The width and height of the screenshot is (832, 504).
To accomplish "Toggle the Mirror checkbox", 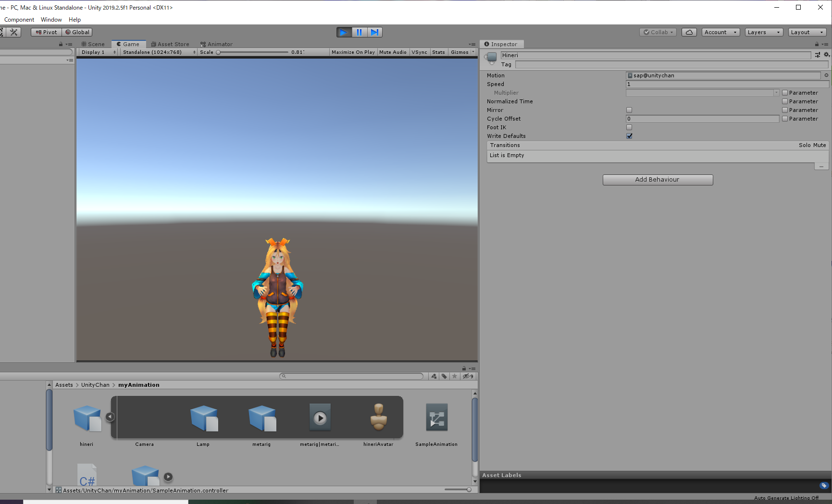I will coord(629,110).
